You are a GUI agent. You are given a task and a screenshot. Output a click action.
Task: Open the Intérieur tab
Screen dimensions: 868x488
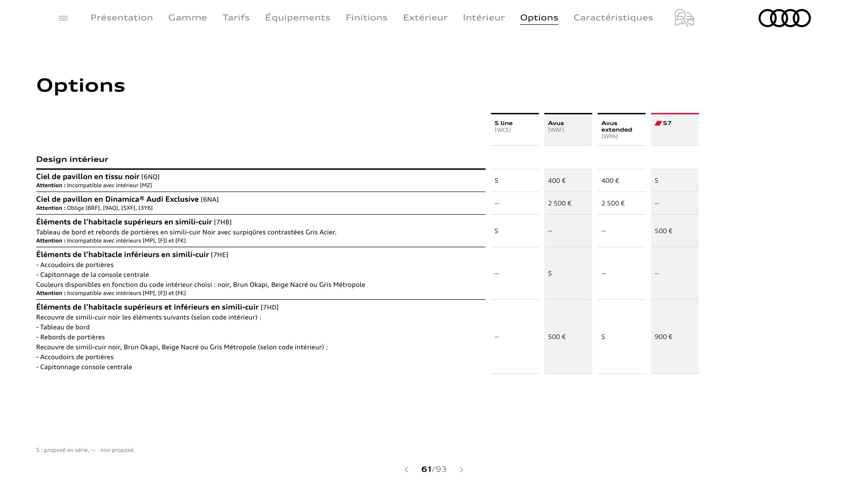[484, 17]
